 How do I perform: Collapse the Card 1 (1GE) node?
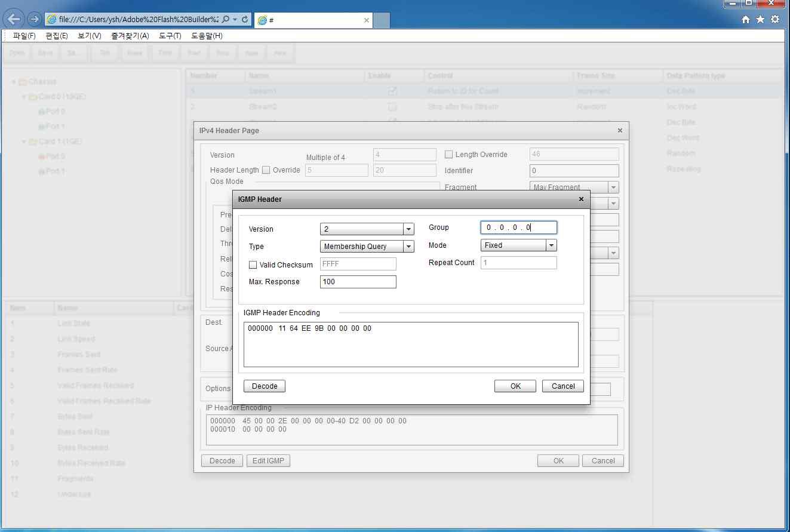point(24,142)
